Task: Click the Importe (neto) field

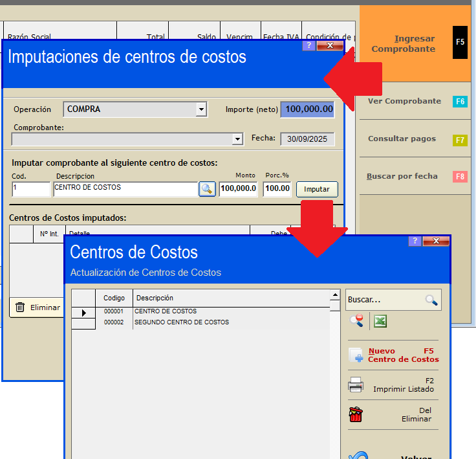Action: tap(307, 109)
